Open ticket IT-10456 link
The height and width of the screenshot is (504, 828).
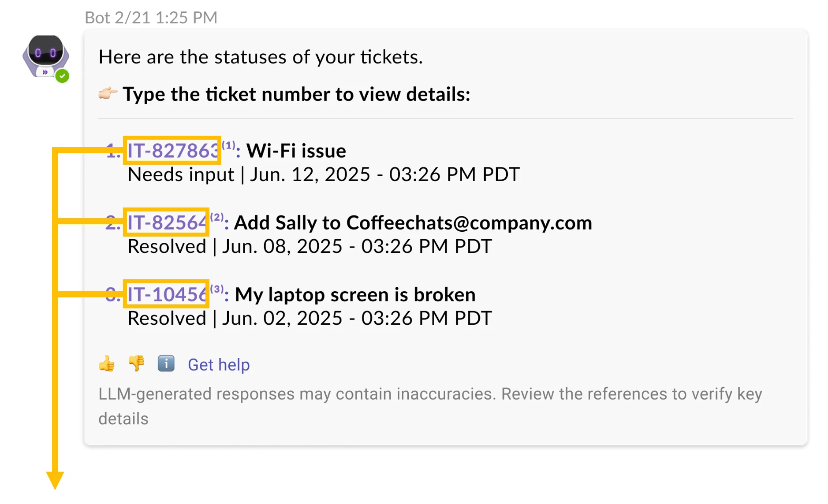tap(167, 294)
